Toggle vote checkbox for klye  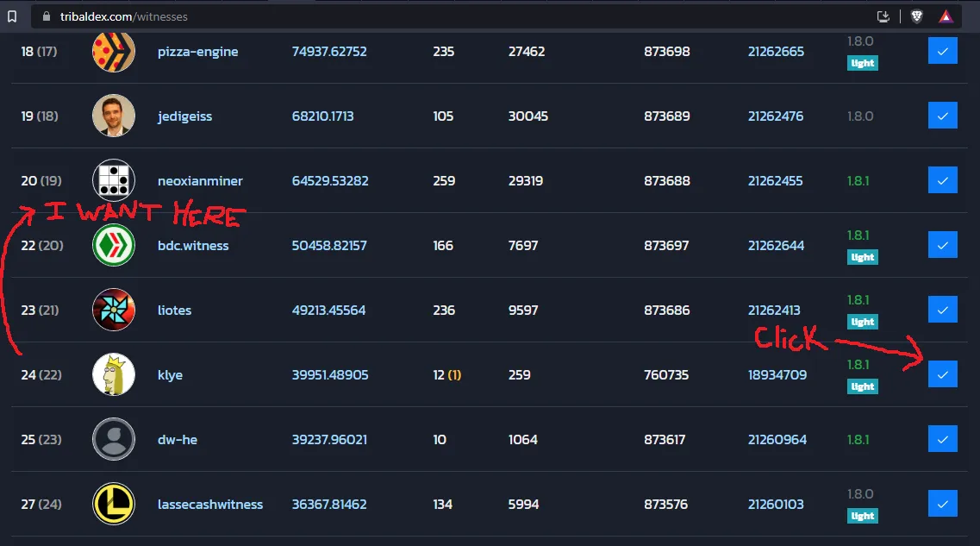click(942, 374)
